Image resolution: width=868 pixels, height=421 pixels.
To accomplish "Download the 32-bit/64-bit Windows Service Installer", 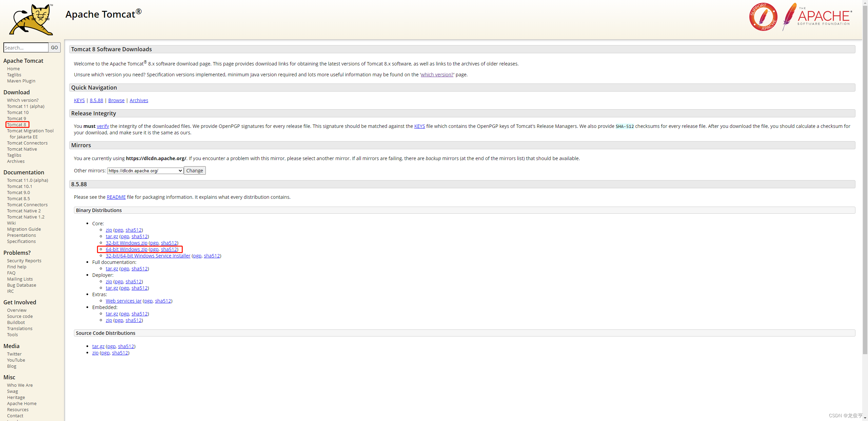I will pyautogui.click(x=148, y=256).
